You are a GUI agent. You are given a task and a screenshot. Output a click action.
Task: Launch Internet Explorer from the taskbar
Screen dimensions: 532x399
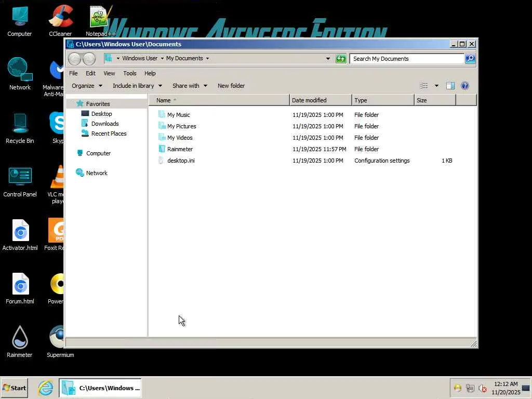[x=46, y=388]
